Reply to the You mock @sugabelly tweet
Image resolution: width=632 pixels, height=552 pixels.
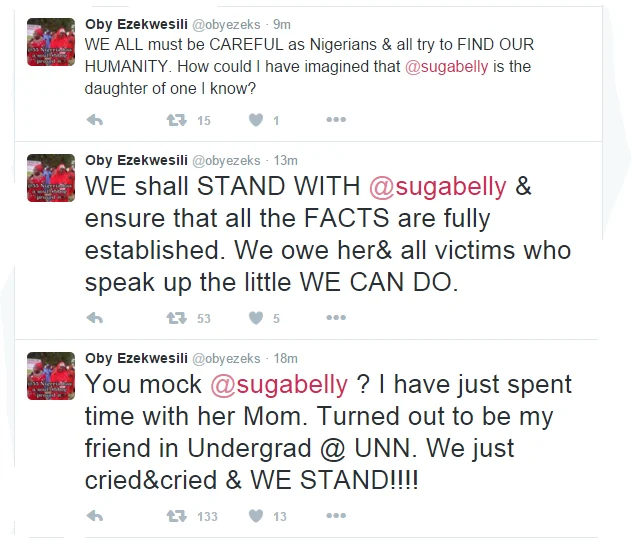coord(95,516)
